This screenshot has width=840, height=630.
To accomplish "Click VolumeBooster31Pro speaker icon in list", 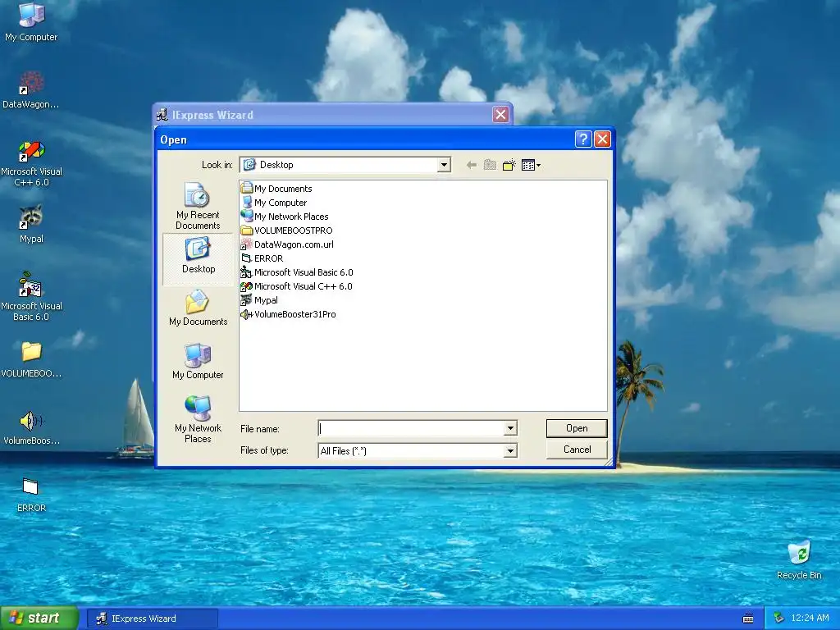I will coord(246,314).
